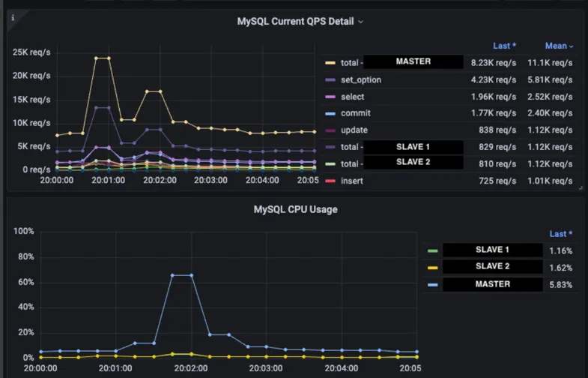Open the color picker for the select pink swatch

click(330, 97)
